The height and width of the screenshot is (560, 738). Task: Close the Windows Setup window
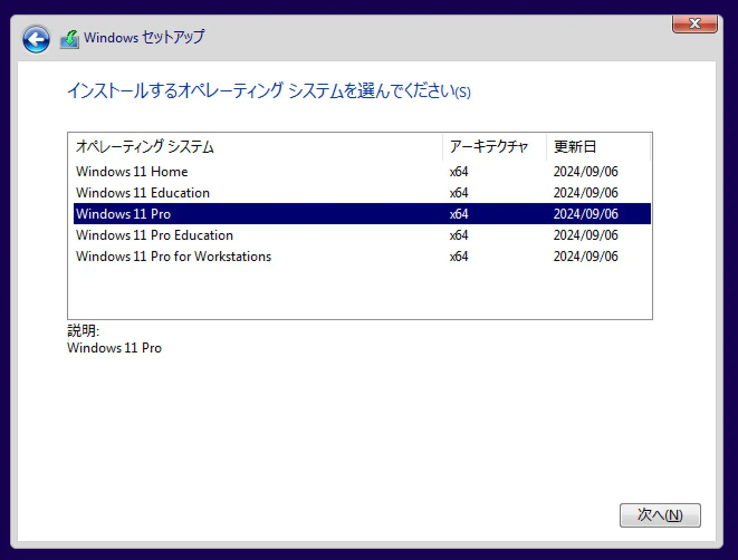[694, 23]
